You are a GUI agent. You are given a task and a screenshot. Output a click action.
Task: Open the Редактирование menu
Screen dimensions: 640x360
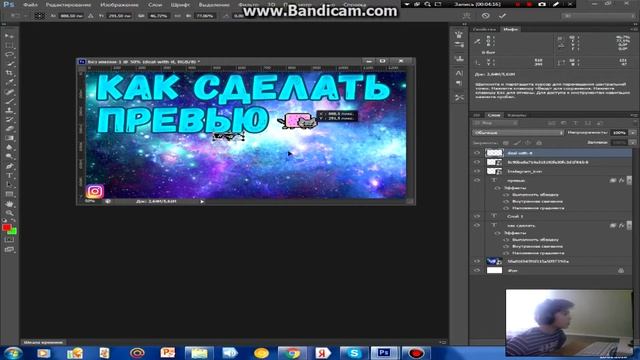[x=68, y=5]
